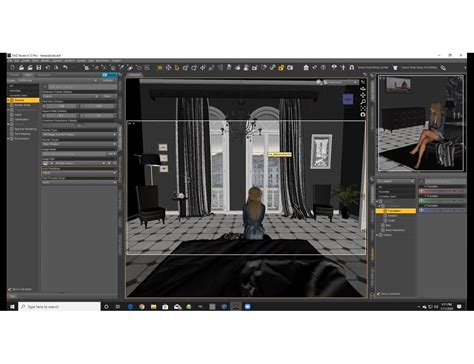Open Task View from the taskbar
Viewport: 474px width, 364px height.
[x=118, y=307]
